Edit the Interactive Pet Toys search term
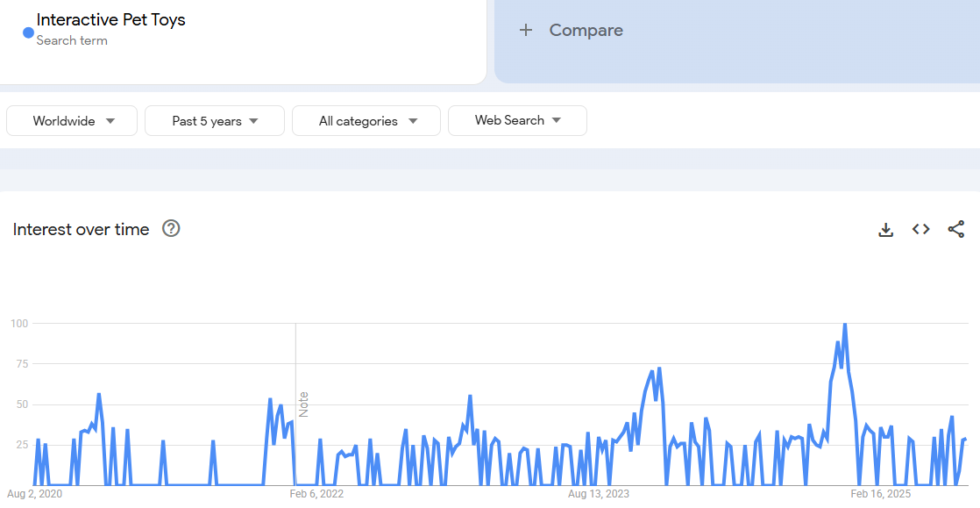980x508 pixels. pos(111,20)
